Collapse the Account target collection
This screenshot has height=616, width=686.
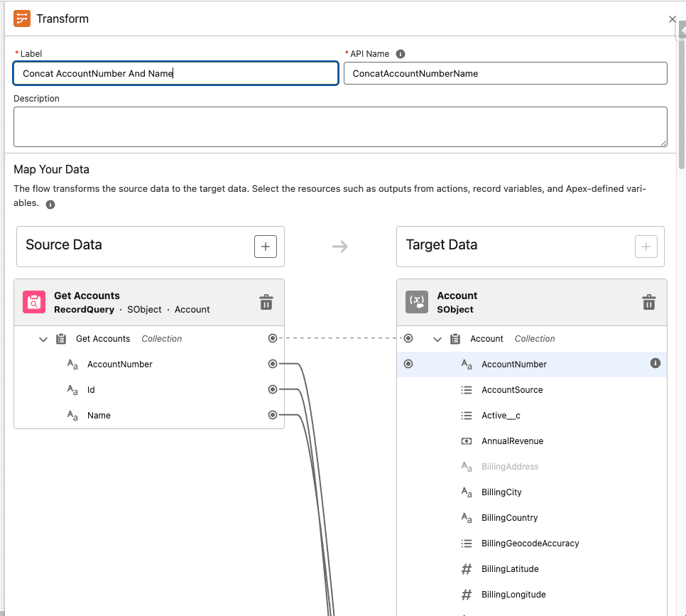(437, 339)
